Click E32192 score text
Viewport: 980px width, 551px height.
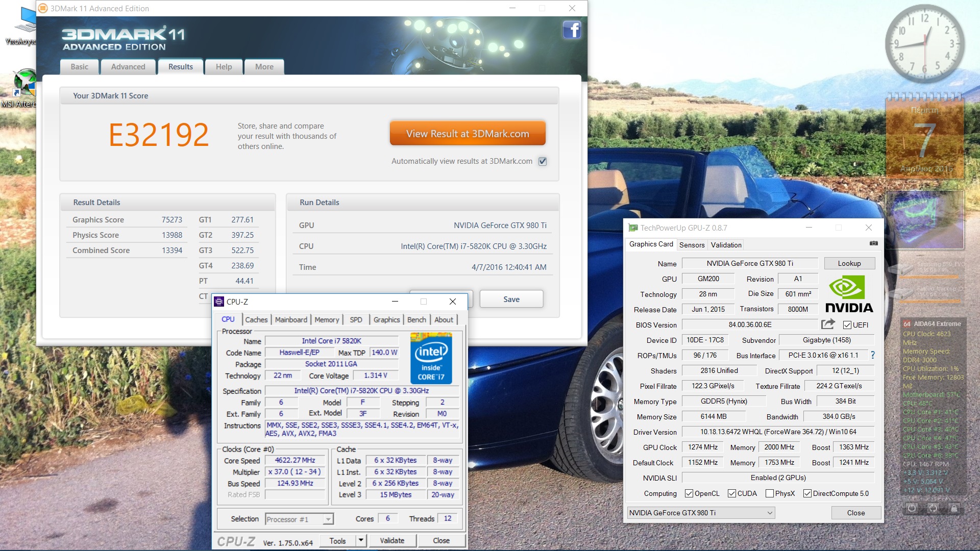point(159,135)
